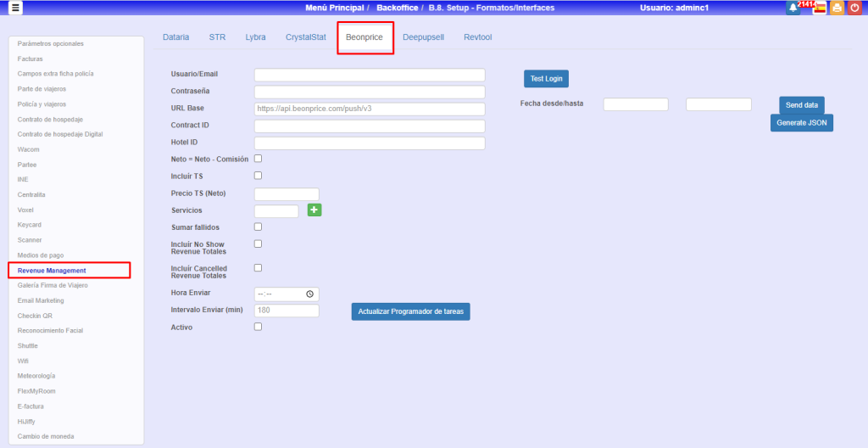The image size is (868, 448).
Task: Click the red power logout icon
Action: pos(854,8)
